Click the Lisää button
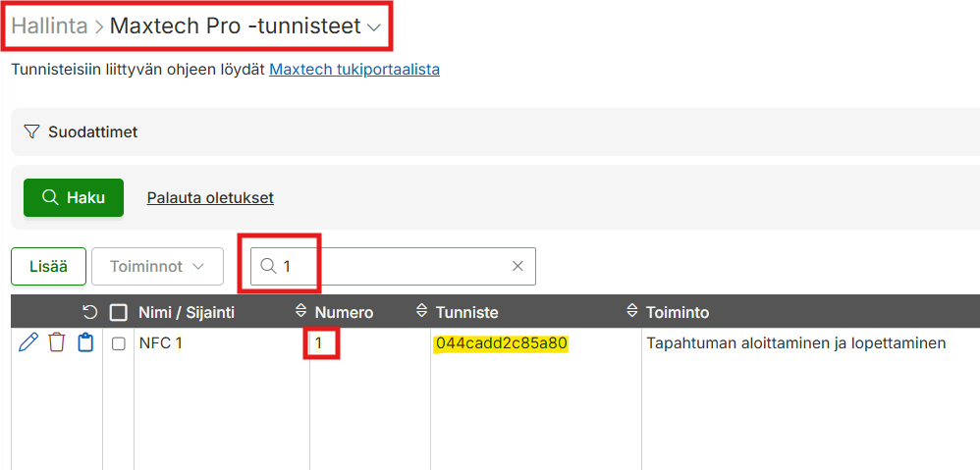The width and height of the screenshot is (980, 470). tap(49, 267)
